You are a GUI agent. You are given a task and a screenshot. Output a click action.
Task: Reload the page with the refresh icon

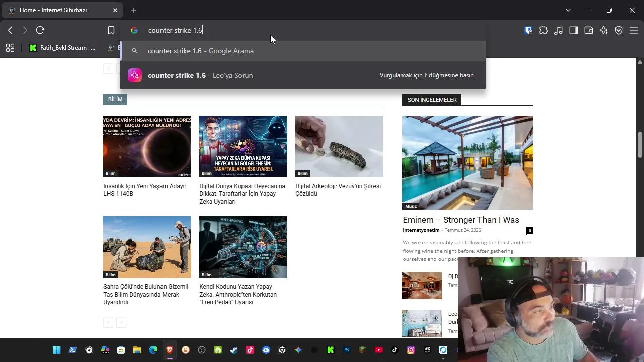[40, 30]
